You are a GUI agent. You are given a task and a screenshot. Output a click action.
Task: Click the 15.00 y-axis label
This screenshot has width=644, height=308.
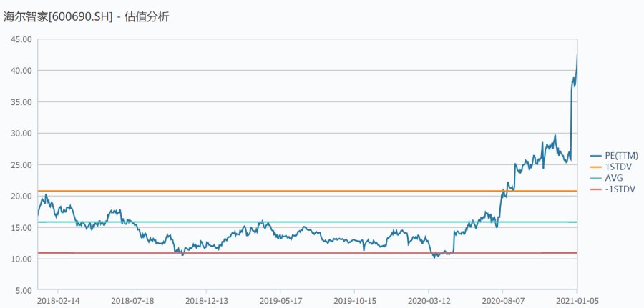tap(21, 228)
